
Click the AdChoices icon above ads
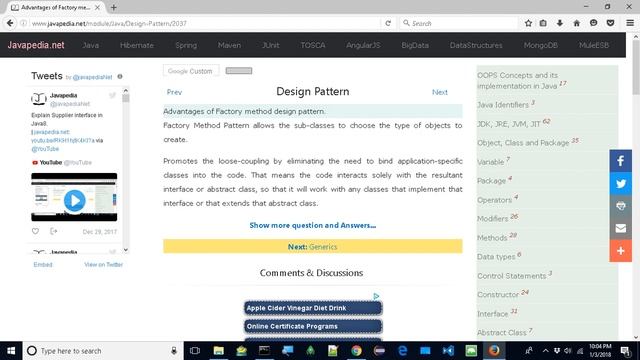pos(376,296)
